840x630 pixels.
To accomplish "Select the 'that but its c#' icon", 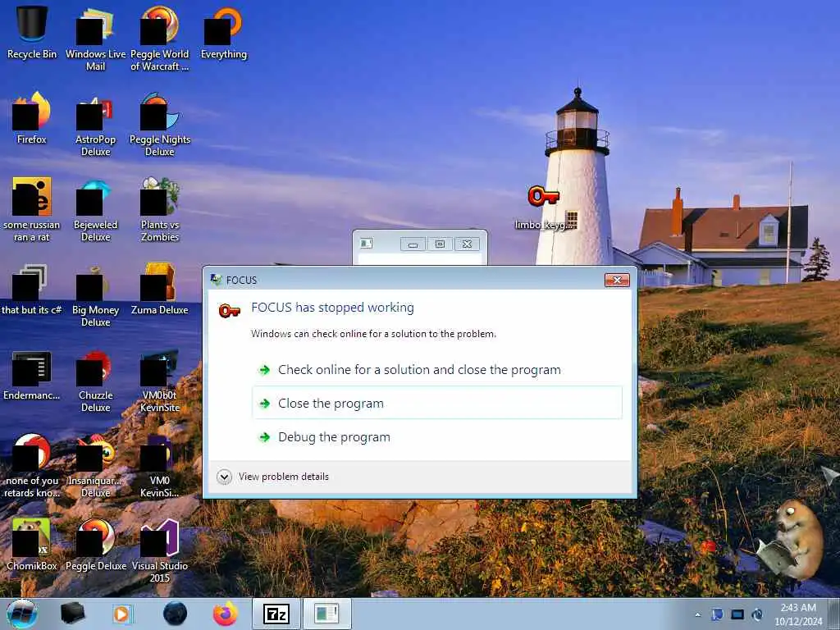I will (x=32, y=290).
